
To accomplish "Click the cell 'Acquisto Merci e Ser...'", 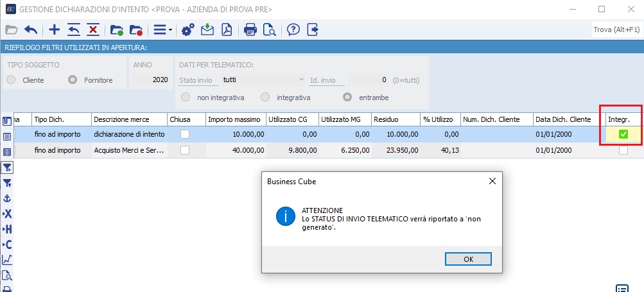I will pos(129,150).
